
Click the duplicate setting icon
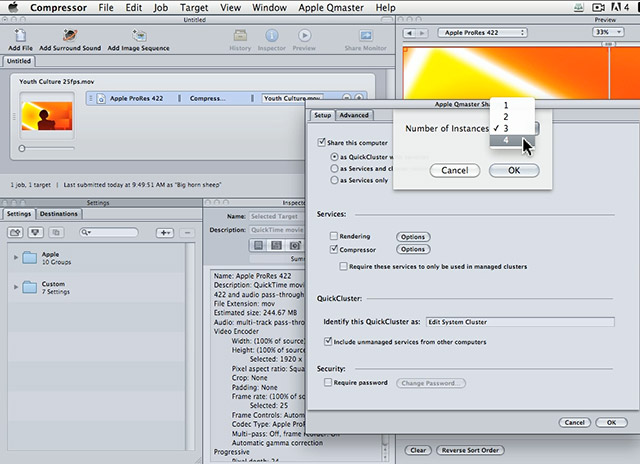pos(56,233)
